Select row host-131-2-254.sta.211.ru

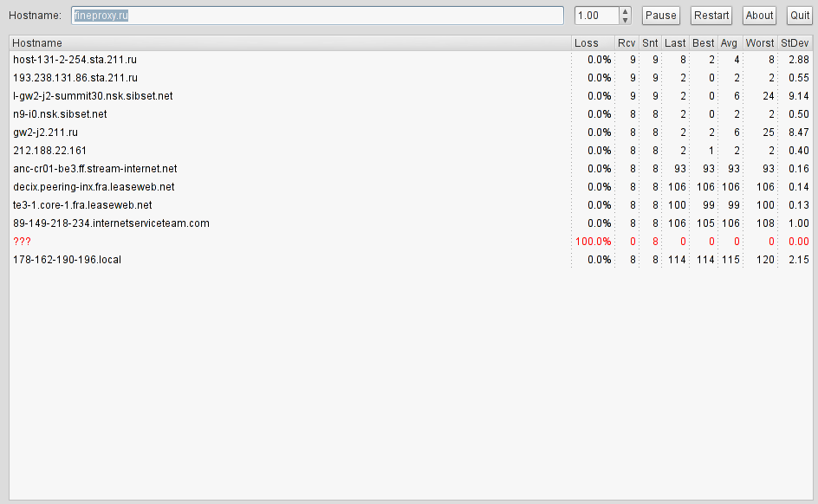click(411, 60)
